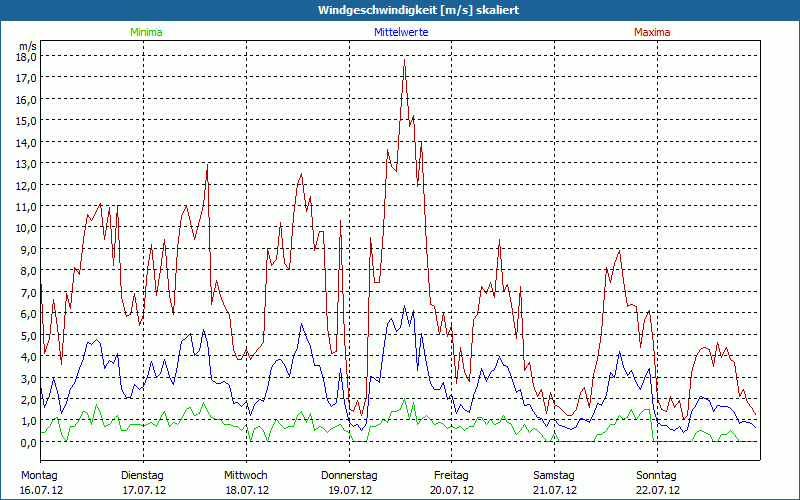Click the 2,0 y-axis value

[30, 400]
